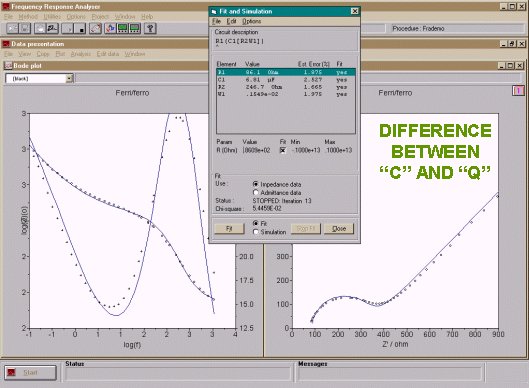Select the C1 element row

click(286, 80)
